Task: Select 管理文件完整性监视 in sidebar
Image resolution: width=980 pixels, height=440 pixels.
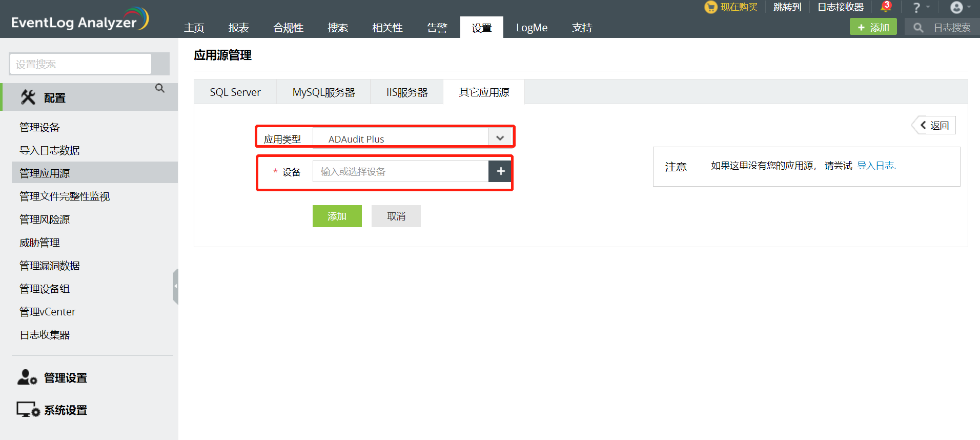Action: [x=65, y=196]
